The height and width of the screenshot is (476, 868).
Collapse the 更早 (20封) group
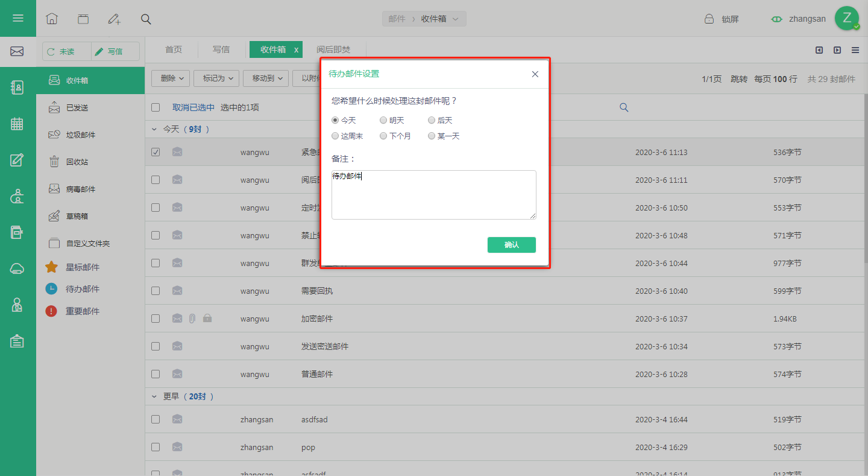coord(154,396)
